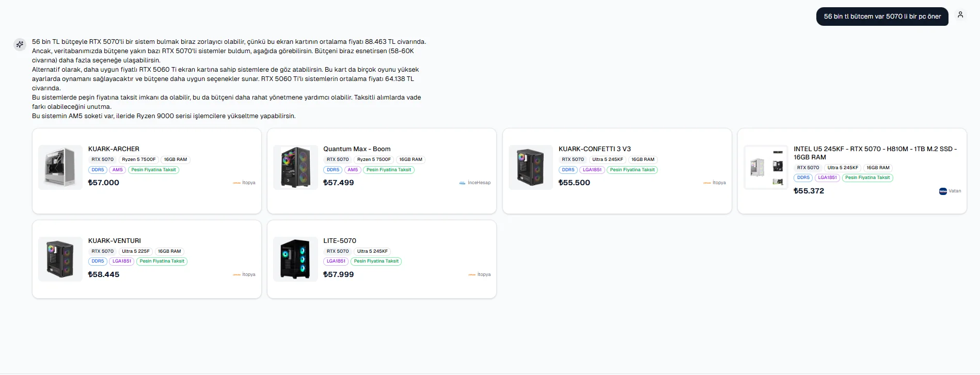Click the 16GB RAM tag on KUARK-VENTURI
The image size is (980, 375).
coord(169,251)
